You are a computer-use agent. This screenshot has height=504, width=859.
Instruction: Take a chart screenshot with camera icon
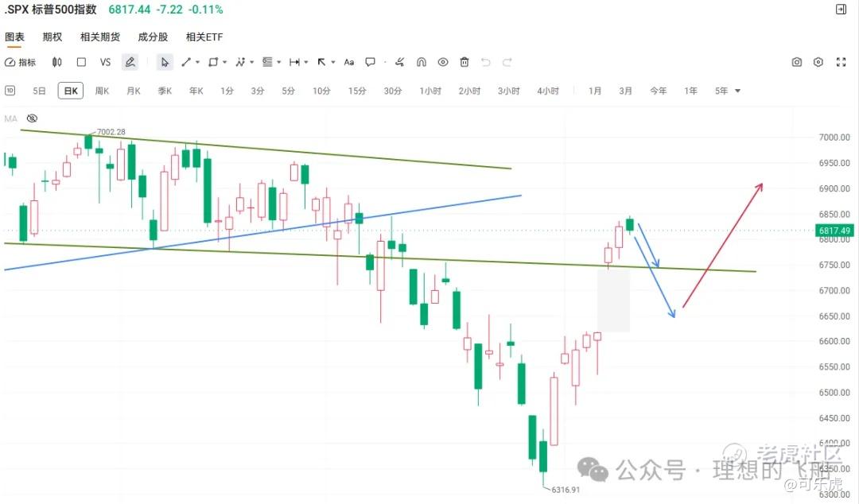coord(797,62)
